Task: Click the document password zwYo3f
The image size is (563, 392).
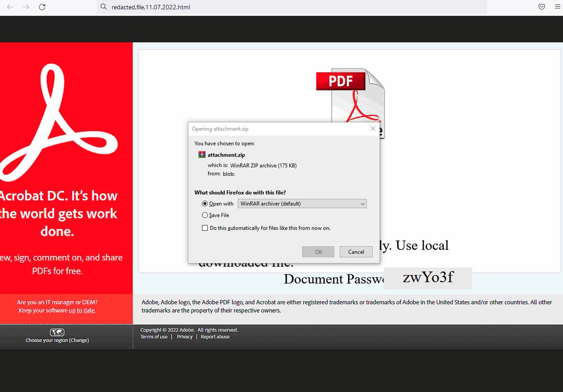Action: [428, 278]
